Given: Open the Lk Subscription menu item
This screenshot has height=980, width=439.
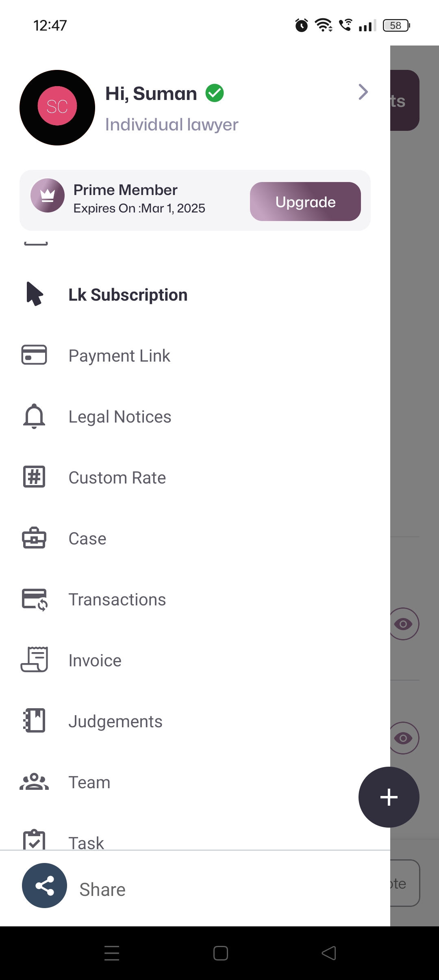Looking at the screenshot, I should point(128,295).
